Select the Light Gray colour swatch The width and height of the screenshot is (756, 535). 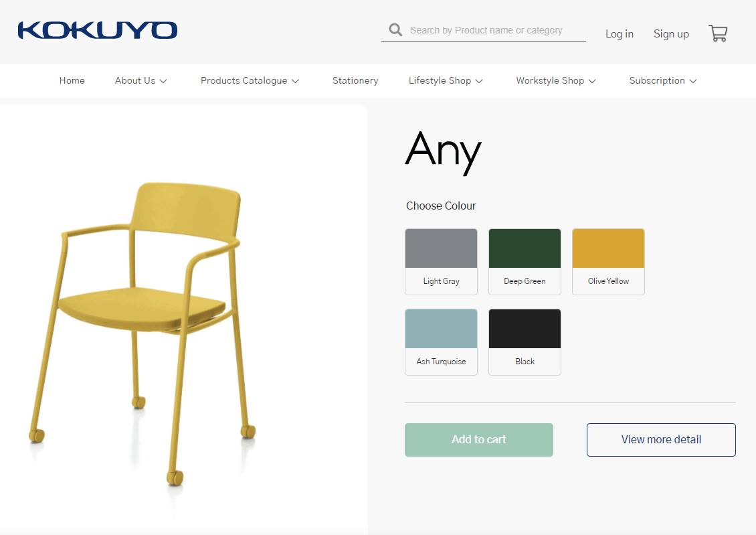coord(441,261)
